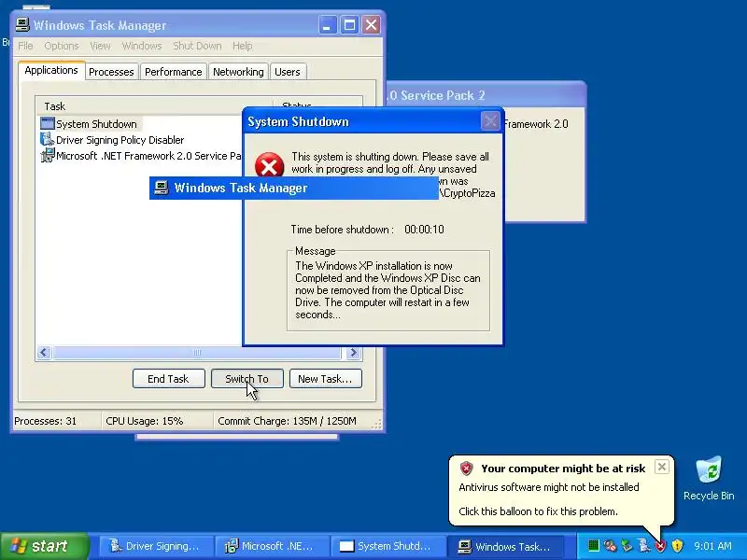Click the 9:01 AM taskbar clock
The image size is (747, 560).
pyautogui.click(x=712, y=546)
